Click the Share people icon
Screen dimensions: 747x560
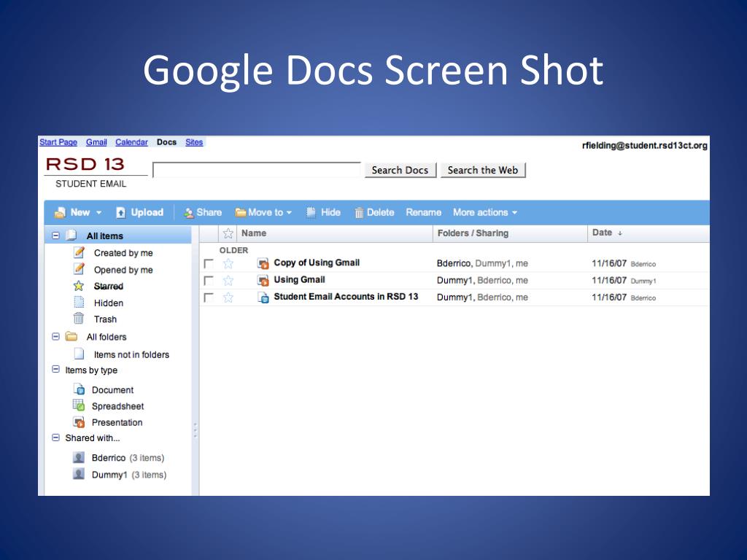point(189,213)
